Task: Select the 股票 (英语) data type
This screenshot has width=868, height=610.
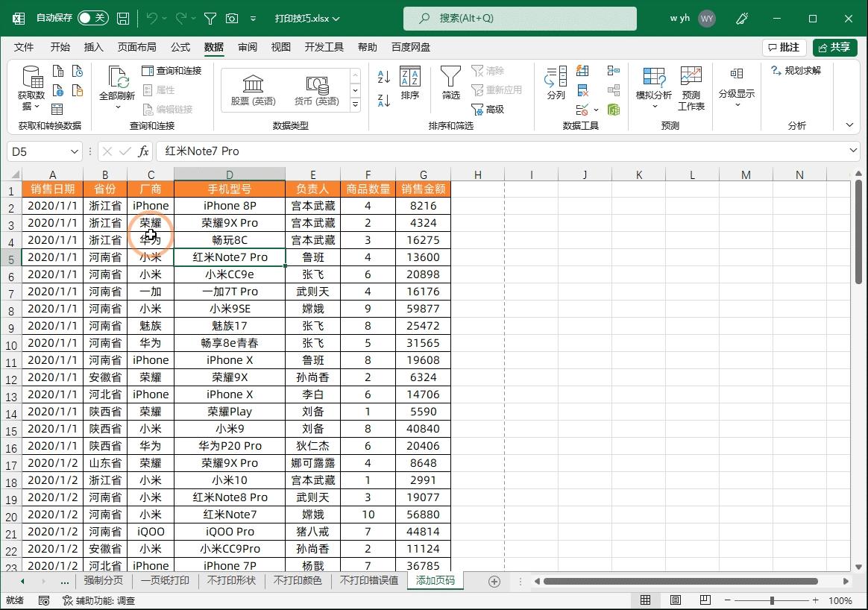Action: 253,84
